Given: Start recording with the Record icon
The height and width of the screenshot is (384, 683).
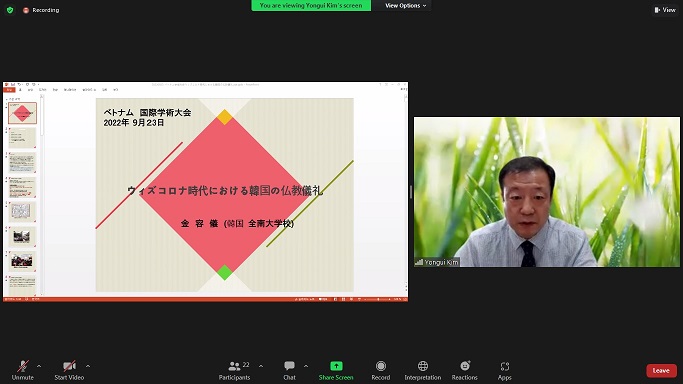Looking at the screenshot, I should click(381, 366).
